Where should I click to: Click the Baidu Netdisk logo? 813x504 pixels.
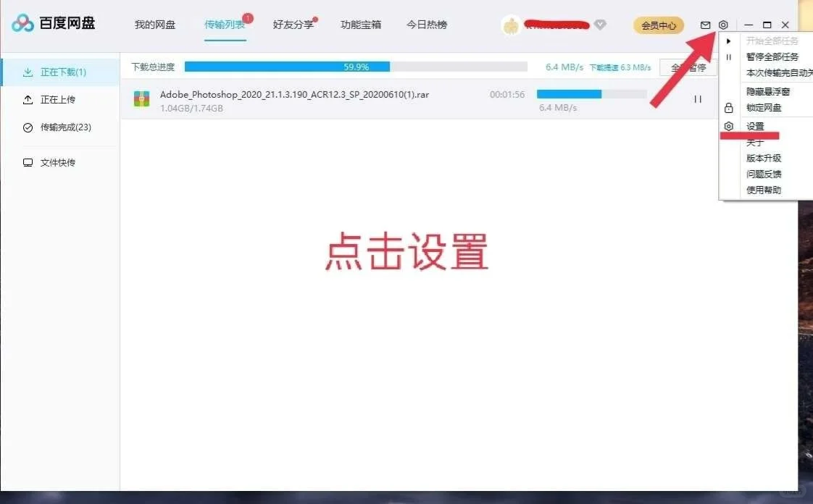pos(54,22)
